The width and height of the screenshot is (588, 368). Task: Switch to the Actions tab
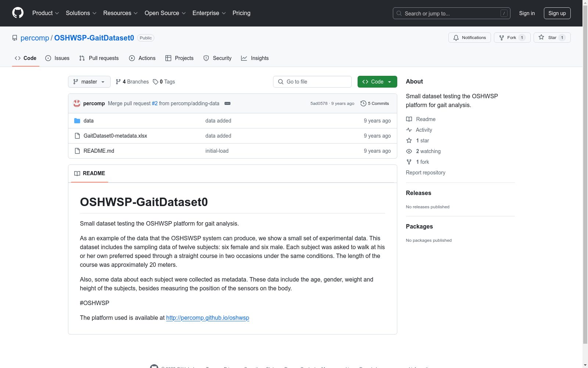pyautogui.click(x=142, y=58)
